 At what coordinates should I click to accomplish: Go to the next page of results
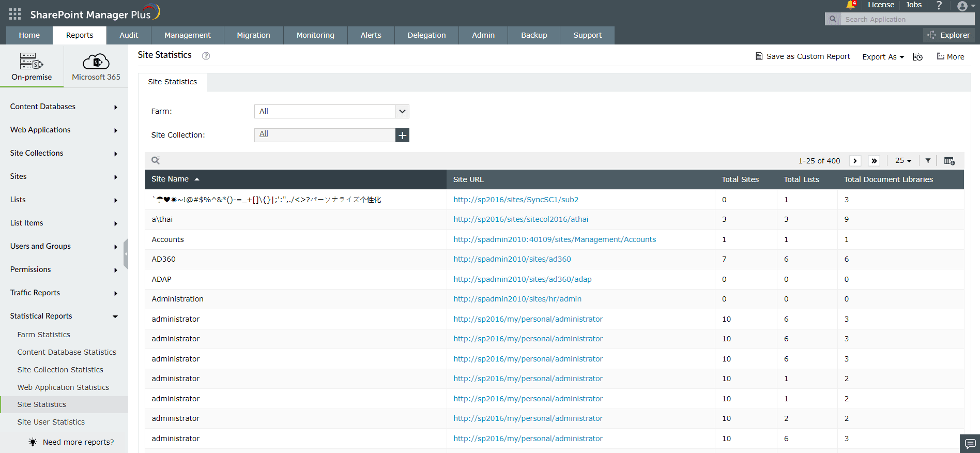(x=855, y=161)
